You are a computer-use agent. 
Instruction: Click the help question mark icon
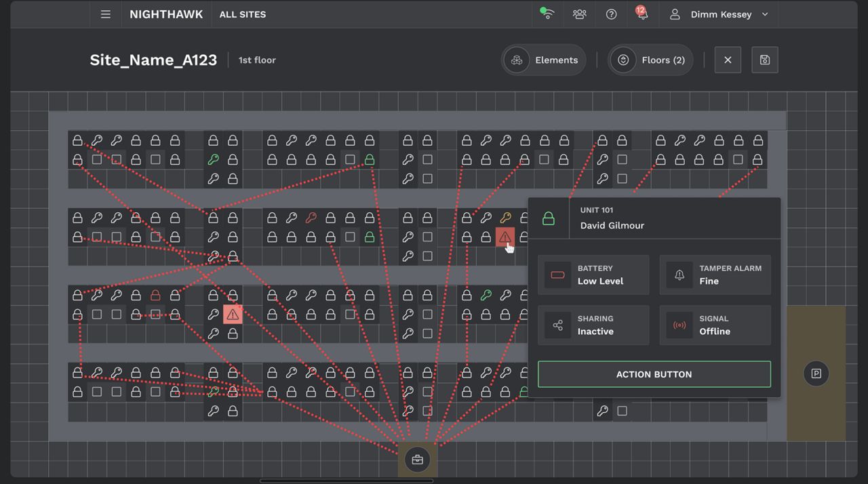611,14
